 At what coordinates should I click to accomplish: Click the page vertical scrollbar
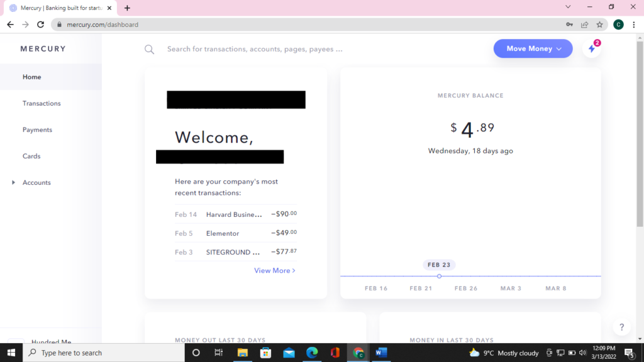(640, 133)
